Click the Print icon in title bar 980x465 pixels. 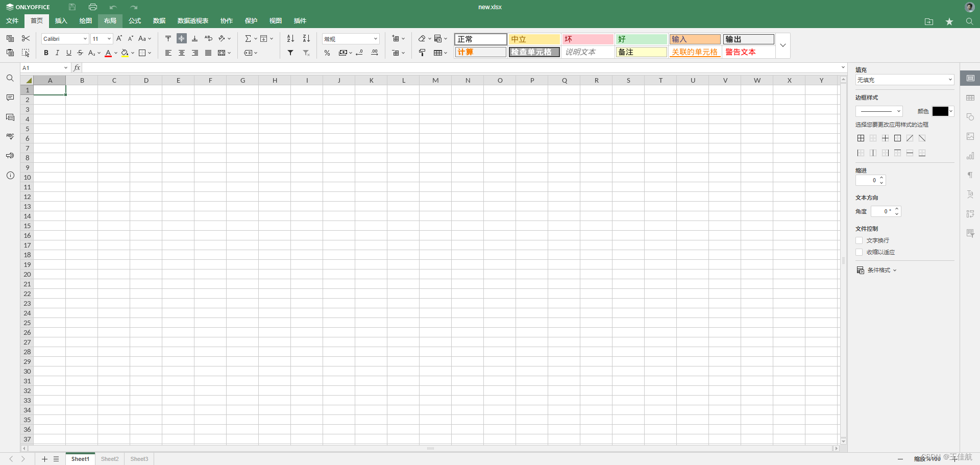coord(92,7)
